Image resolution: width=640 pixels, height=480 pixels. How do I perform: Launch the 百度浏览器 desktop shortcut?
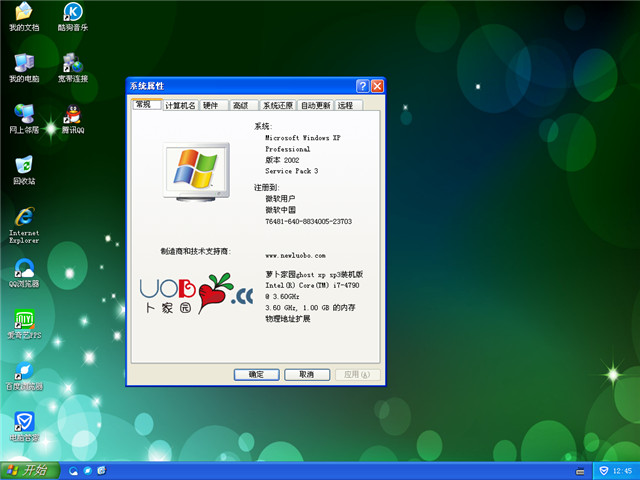point(24,376)
